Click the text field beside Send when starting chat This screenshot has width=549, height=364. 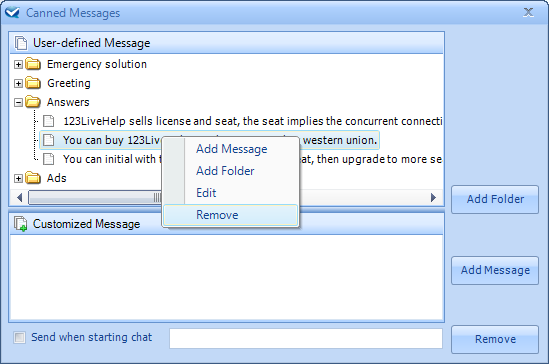point(306,338)
